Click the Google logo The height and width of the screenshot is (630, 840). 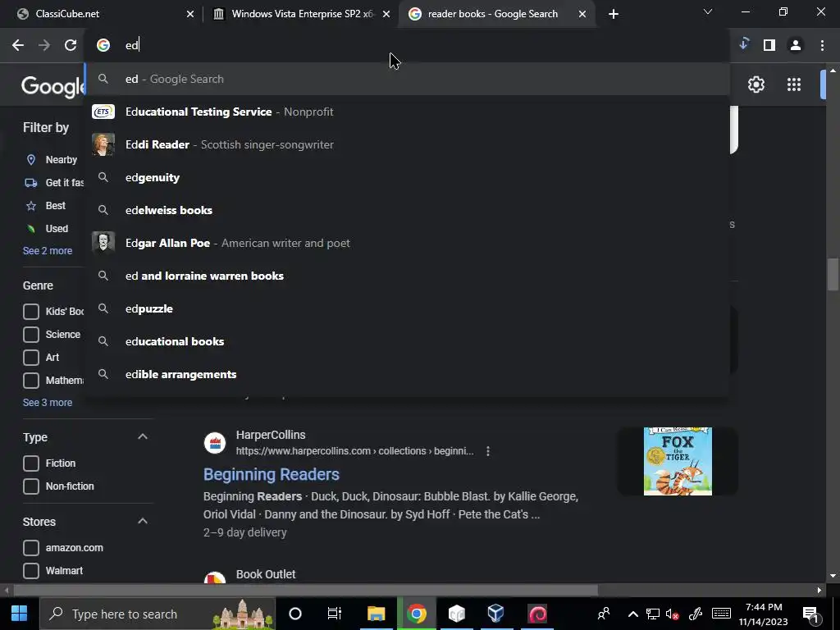(52, 85)
